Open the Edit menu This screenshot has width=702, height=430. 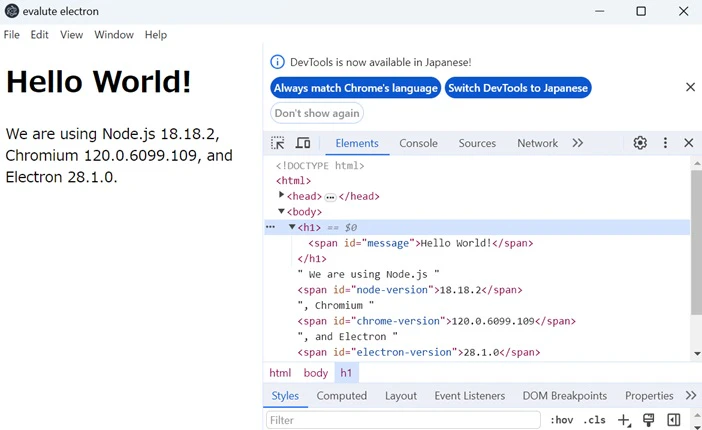click(39, 34)
